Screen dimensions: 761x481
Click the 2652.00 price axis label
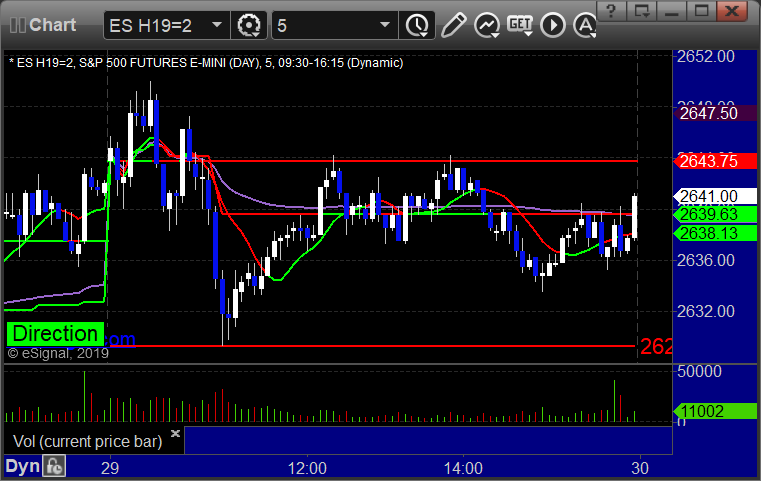pos(706,56)
